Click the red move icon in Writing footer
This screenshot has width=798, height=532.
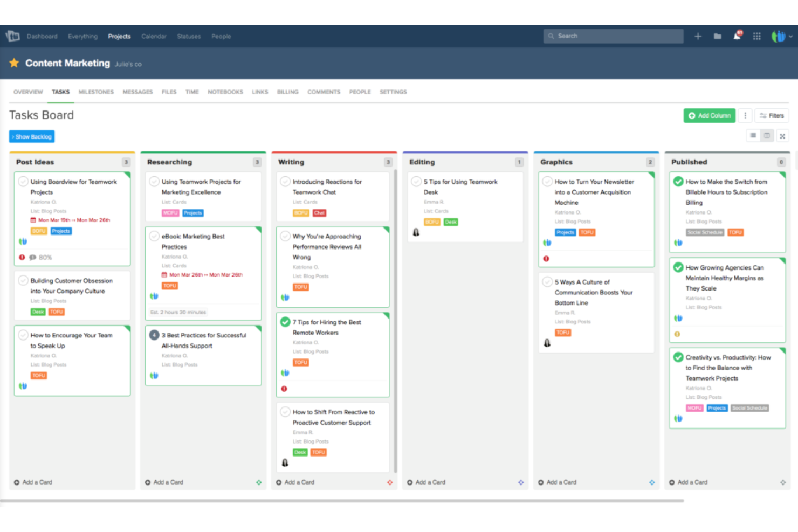tap(390, 482)
